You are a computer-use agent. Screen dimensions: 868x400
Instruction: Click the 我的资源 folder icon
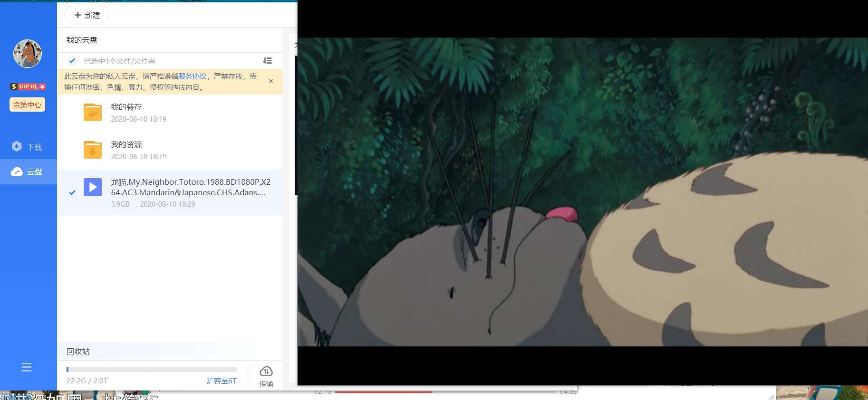(93, 150)
